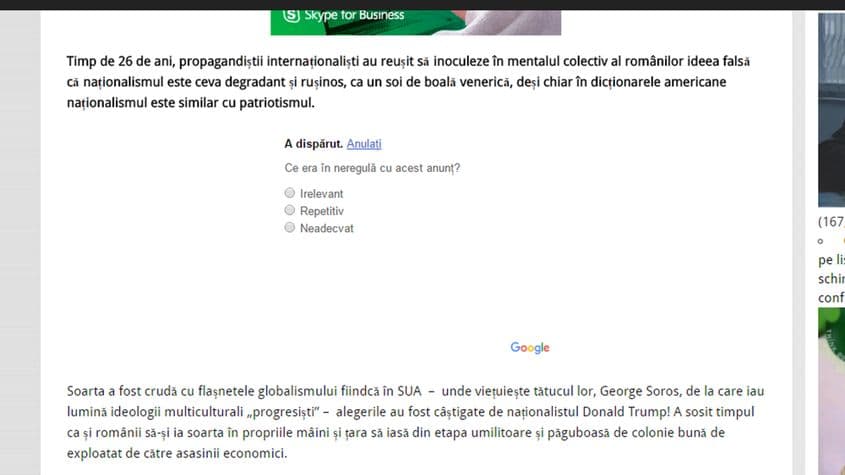Click the Ce era în neregulă question
Screen dimensions: 845x475
(x=372, y=168)
